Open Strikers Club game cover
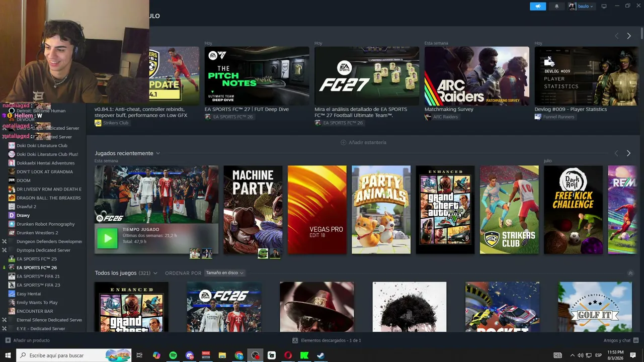Image resolution: width=644 pixels, height=362 pixels. tap(509, 210)
